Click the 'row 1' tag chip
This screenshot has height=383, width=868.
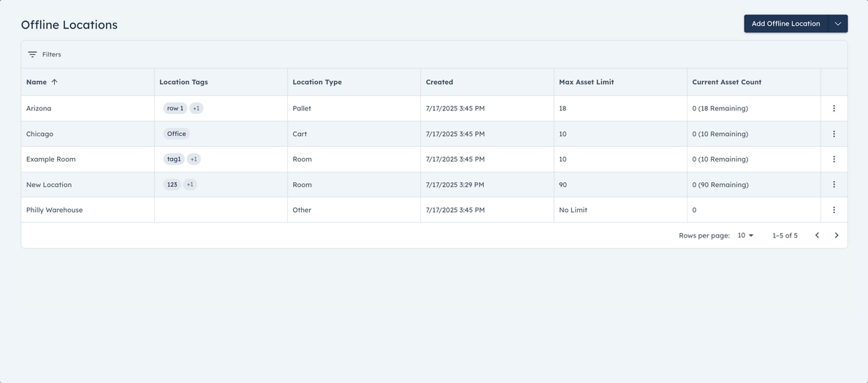pos(175,108)
